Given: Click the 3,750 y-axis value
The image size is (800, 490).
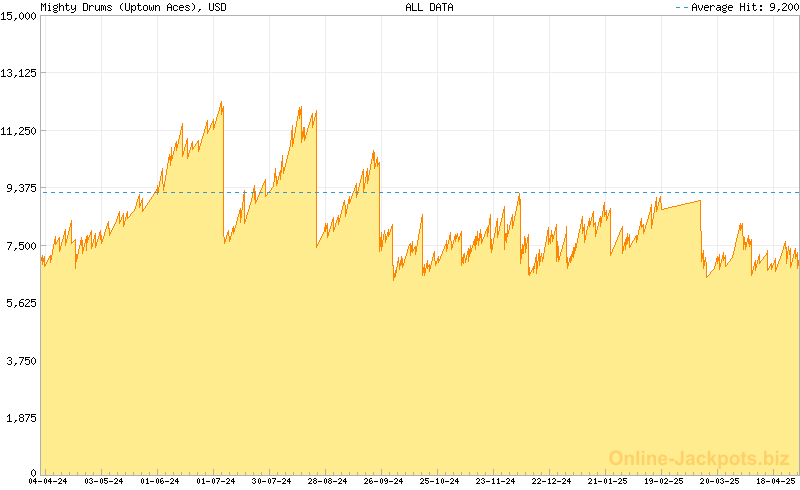Looking at the screenshot, I should (x=21, y=360).
